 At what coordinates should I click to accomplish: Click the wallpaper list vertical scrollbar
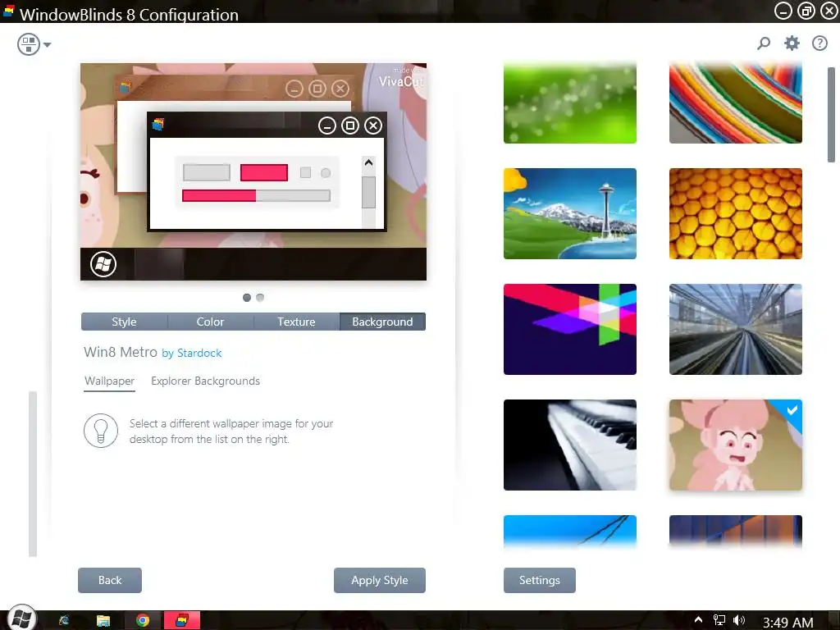832,115
